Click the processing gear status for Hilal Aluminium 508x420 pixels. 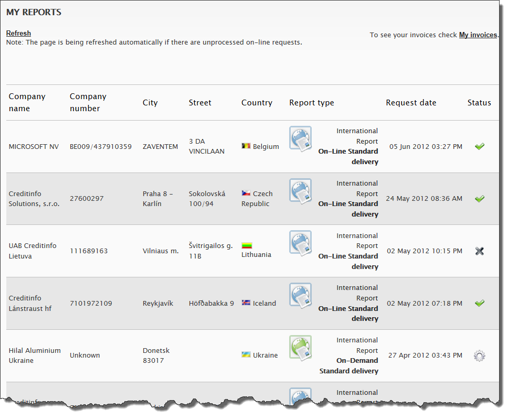tap(479, 356)
